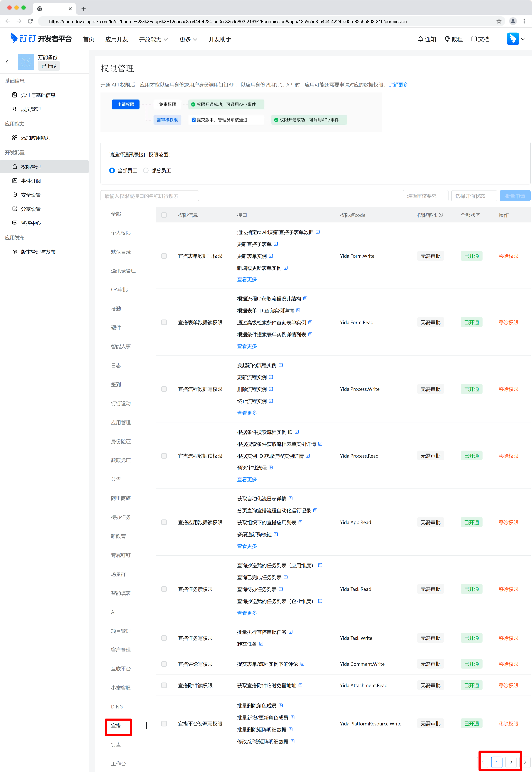Open doc icon next to 更新表单实例
The image size is (532, 772).
(x=271, y=256)
